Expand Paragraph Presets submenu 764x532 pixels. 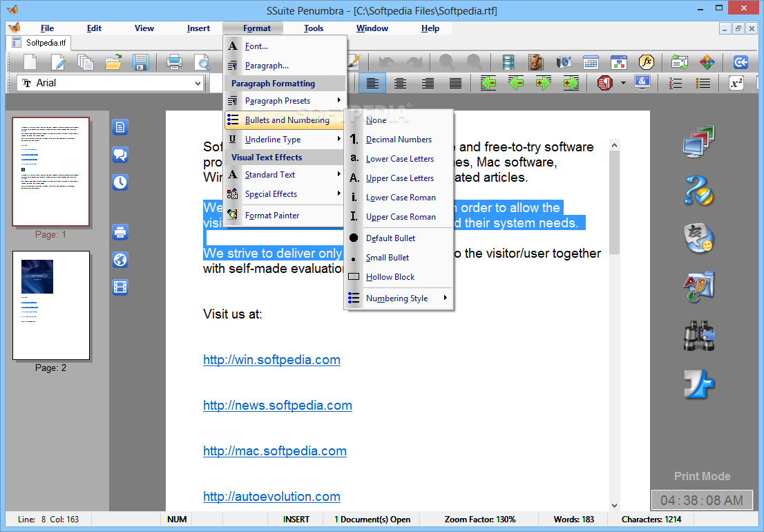tap(285, 101)
